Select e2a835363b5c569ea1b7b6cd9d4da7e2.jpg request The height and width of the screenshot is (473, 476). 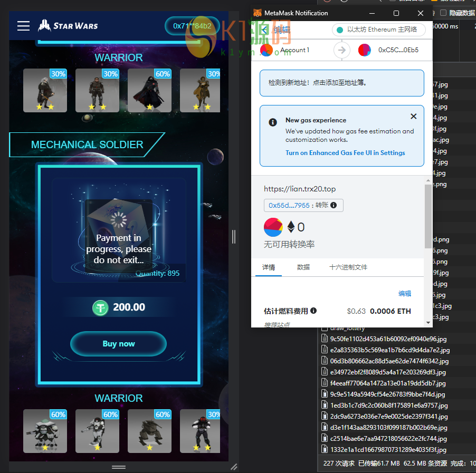tap(390, 350)
